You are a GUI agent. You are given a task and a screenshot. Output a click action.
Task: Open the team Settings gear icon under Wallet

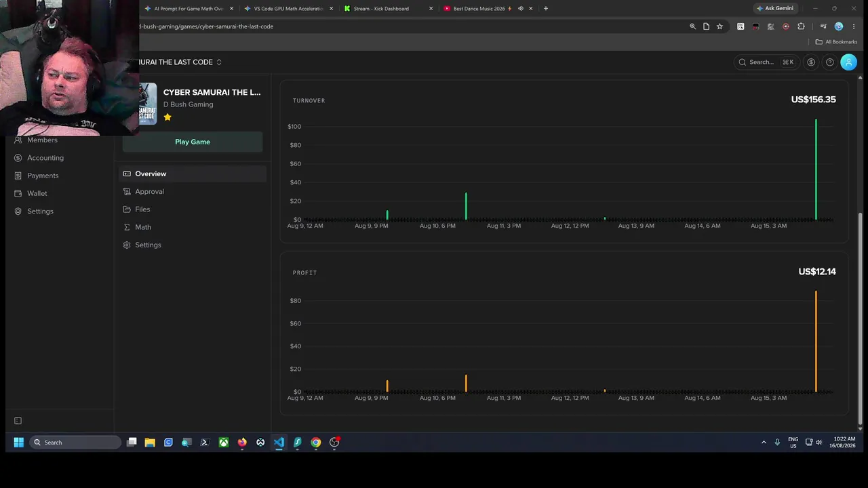coord(18,211)
